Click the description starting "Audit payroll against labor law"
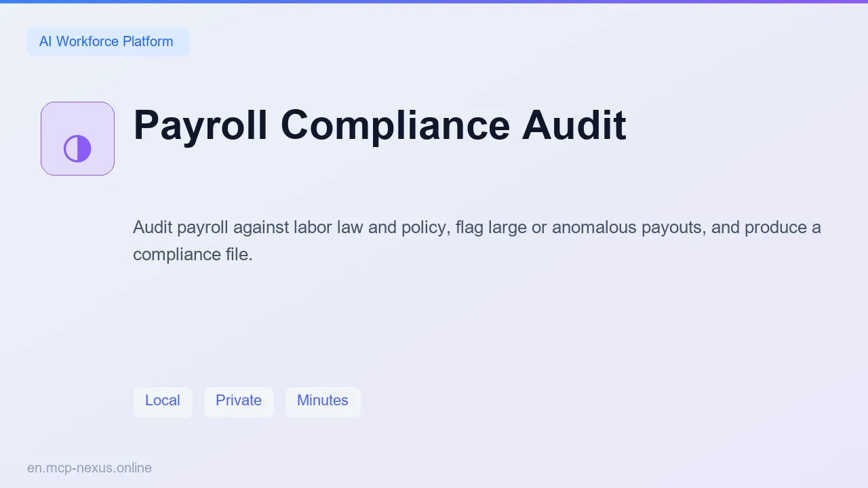Screen dimensions: 868x488 pos(477,241)
